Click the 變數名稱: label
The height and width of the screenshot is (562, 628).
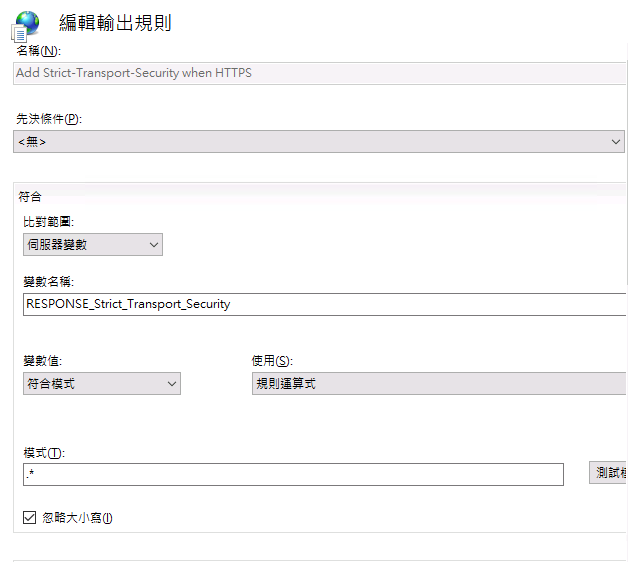[x=48, y=282]
